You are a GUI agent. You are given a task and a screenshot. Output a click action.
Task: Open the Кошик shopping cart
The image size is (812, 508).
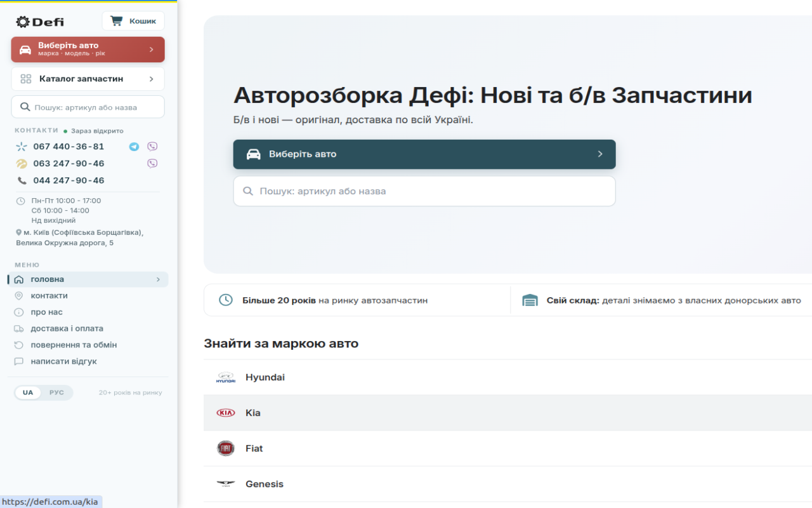[133, 21]
